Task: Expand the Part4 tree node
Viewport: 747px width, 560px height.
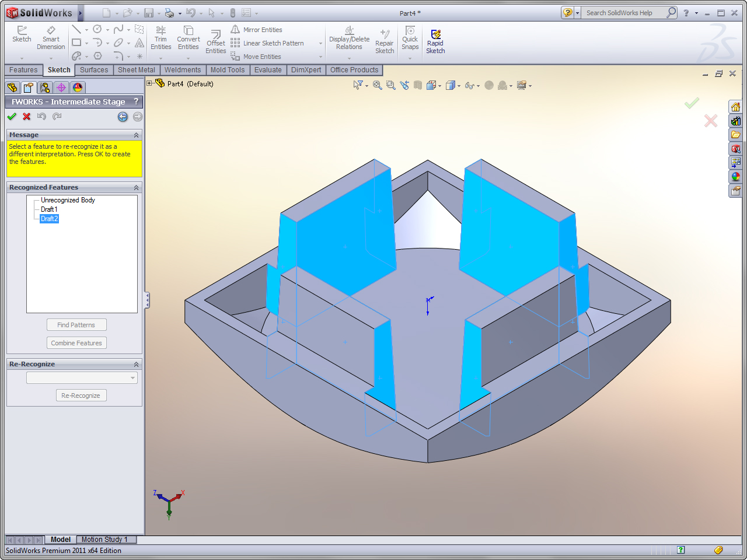Action: tap(149, 83)
